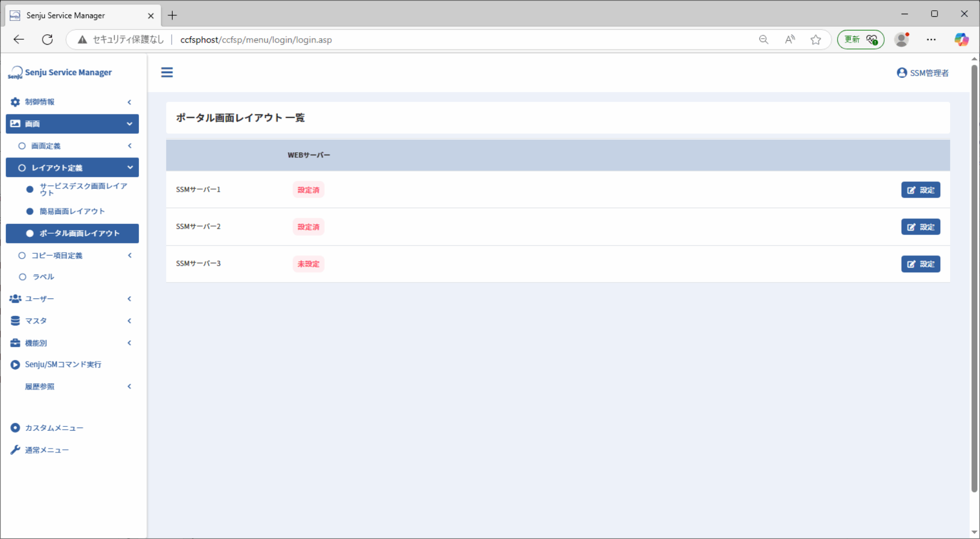
Task: Click the 機能別 briefcase icon
Action: [15, 343]
